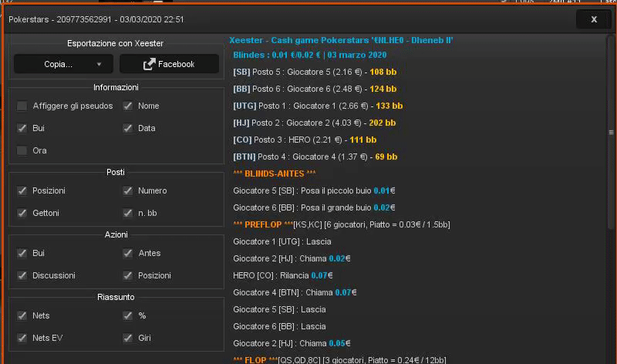Toggle Posizioni checkbox under Azioni
The height and width of the screenshot is (364, 617).
[x=128, y=275]
